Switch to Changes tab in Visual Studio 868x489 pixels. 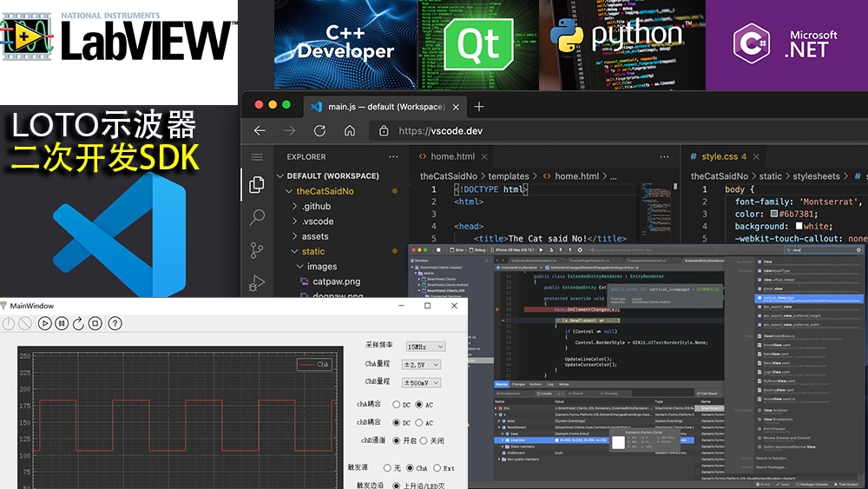[x=518, y=384]
